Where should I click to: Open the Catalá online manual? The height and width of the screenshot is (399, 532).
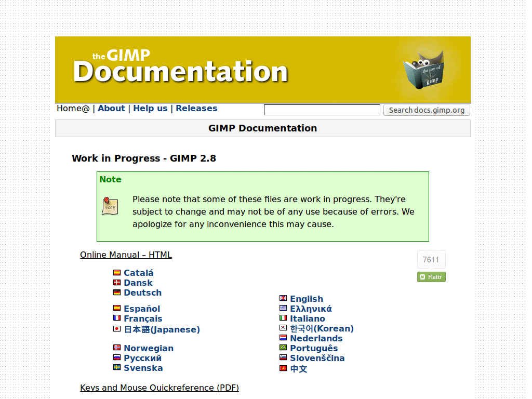point(138,273)
